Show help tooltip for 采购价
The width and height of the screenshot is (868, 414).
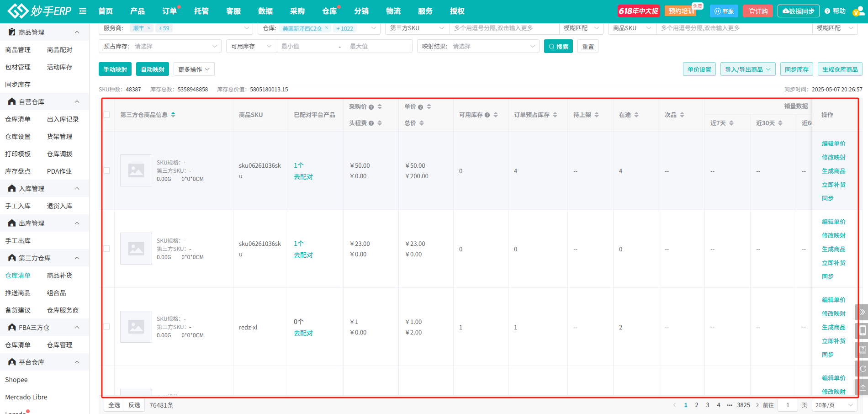click(371, 107)
